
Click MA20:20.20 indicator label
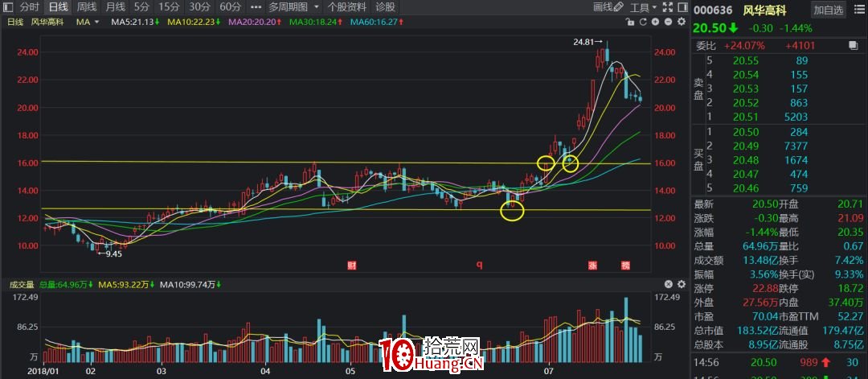point(254,23)
